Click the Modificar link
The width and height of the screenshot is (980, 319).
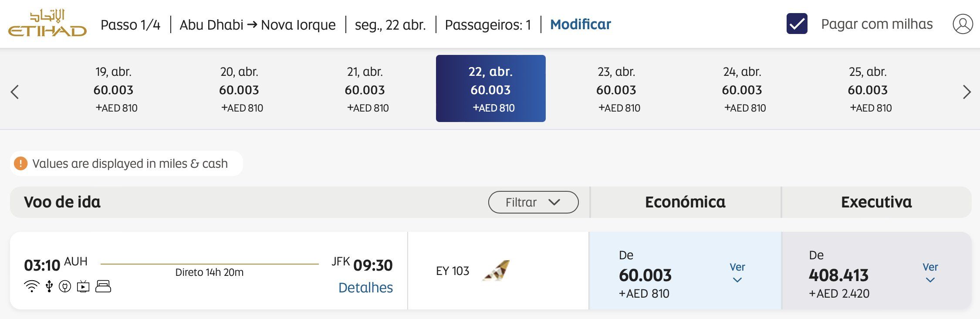point(581,24)
